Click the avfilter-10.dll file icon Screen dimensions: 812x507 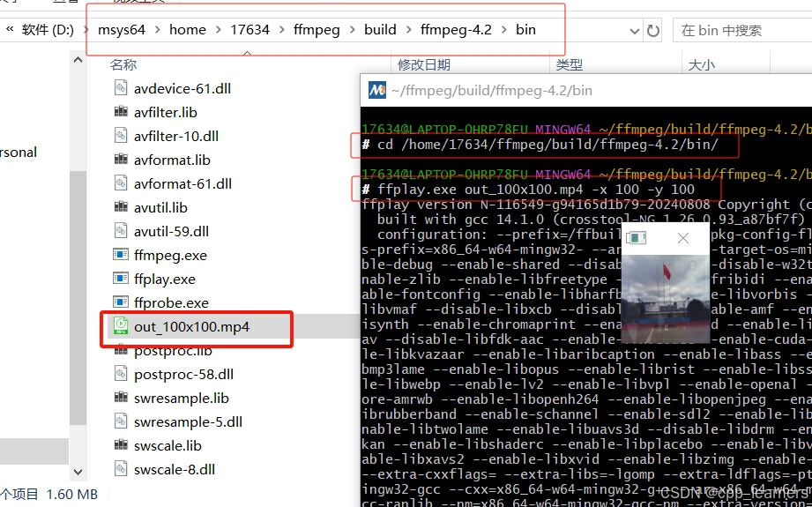[x=121, y=136]
